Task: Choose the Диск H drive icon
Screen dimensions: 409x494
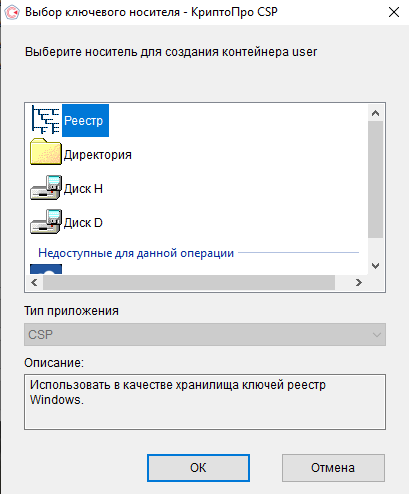Action: (x=46, y=188)
